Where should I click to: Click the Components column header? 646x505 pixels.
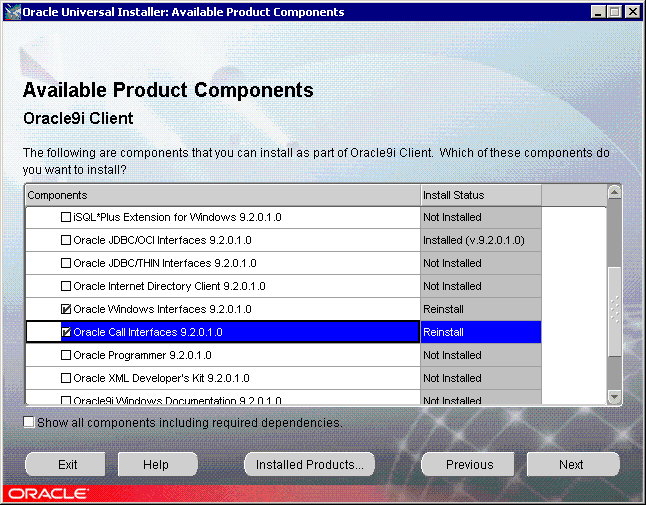(222, 195)
